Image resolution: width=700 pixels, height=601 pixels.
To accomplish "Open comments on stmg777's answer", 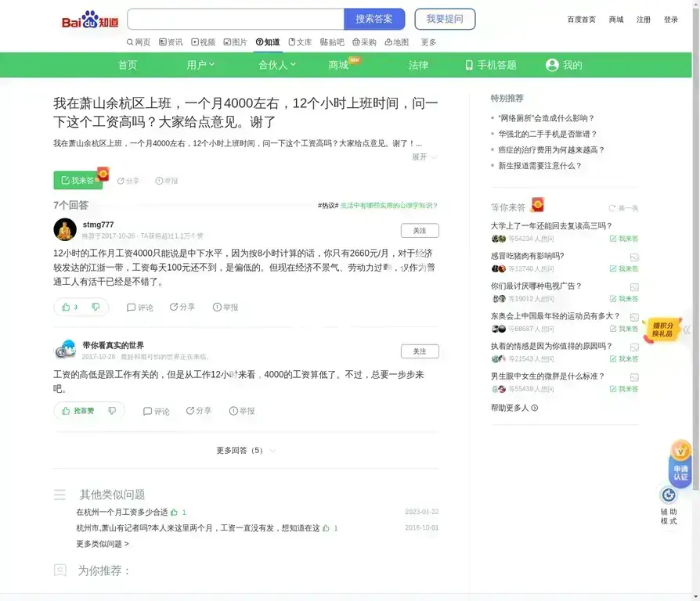I will (140, 308).
